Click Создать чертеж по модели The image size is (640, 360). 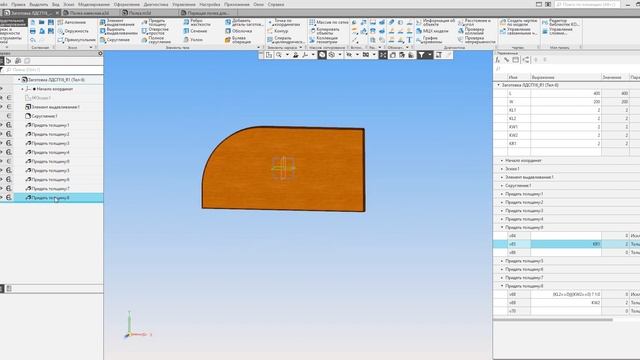tap(518, 22)
